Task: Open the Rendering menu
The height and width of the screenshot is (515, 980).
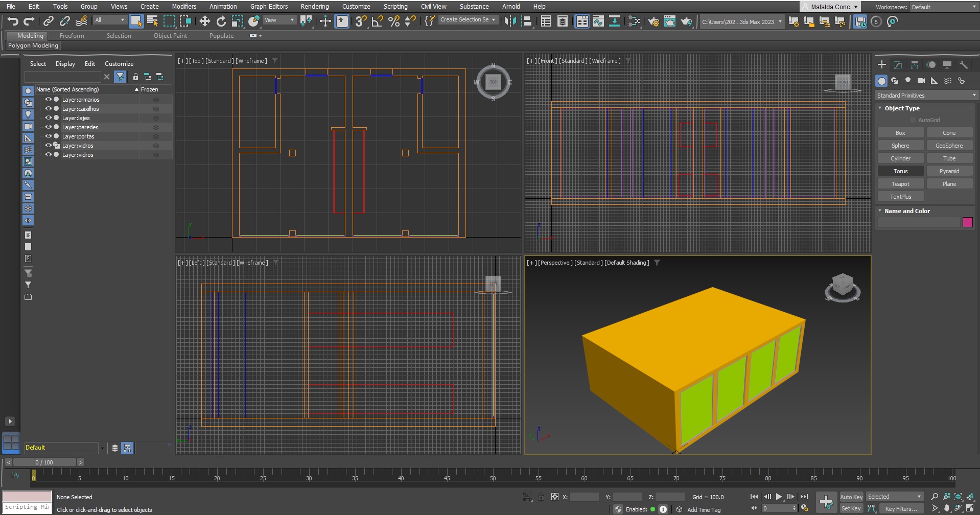Action: 314,7
